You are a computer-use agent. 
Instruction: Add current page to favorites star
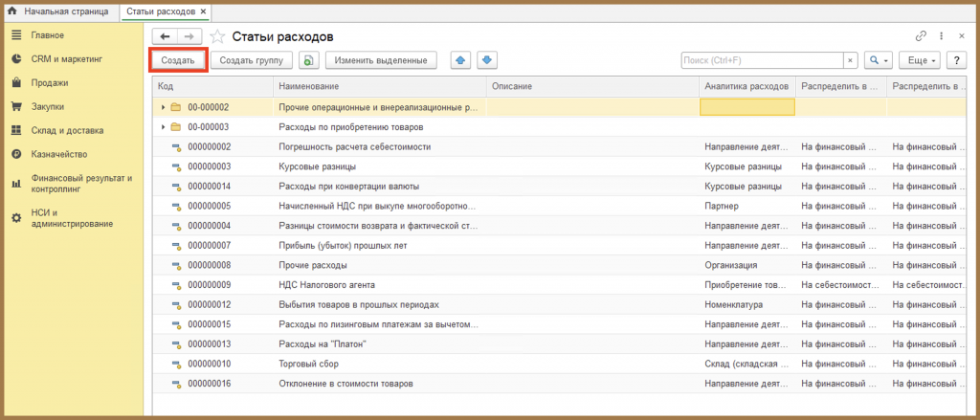pyautogui.click(x=217, y=37)
